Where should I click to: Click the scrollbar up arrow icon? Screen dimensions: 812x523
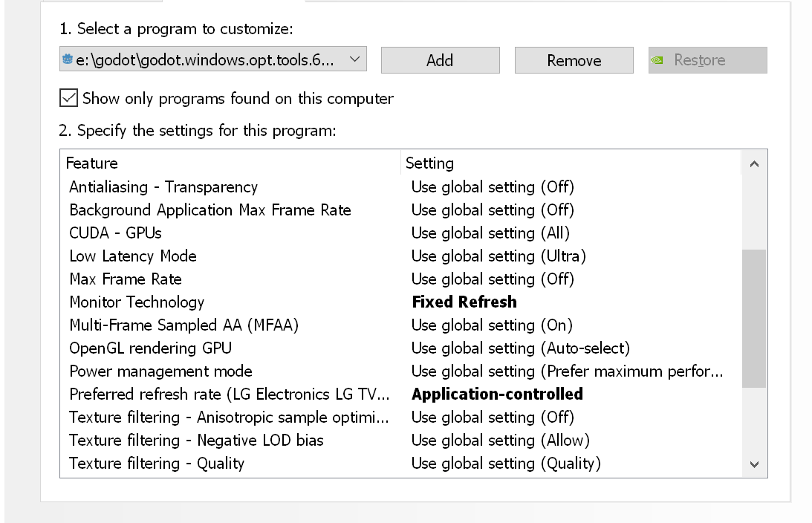coord(753,163)
